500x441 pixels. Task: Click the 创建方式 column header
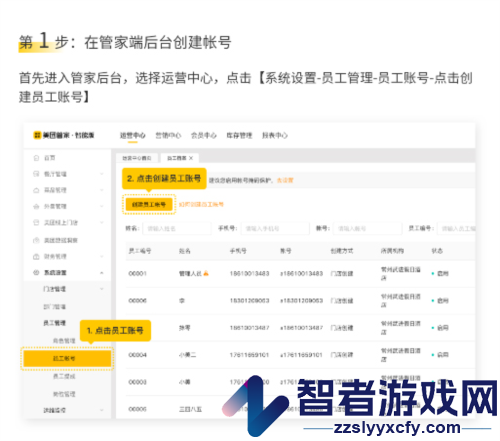pos(342,251)
